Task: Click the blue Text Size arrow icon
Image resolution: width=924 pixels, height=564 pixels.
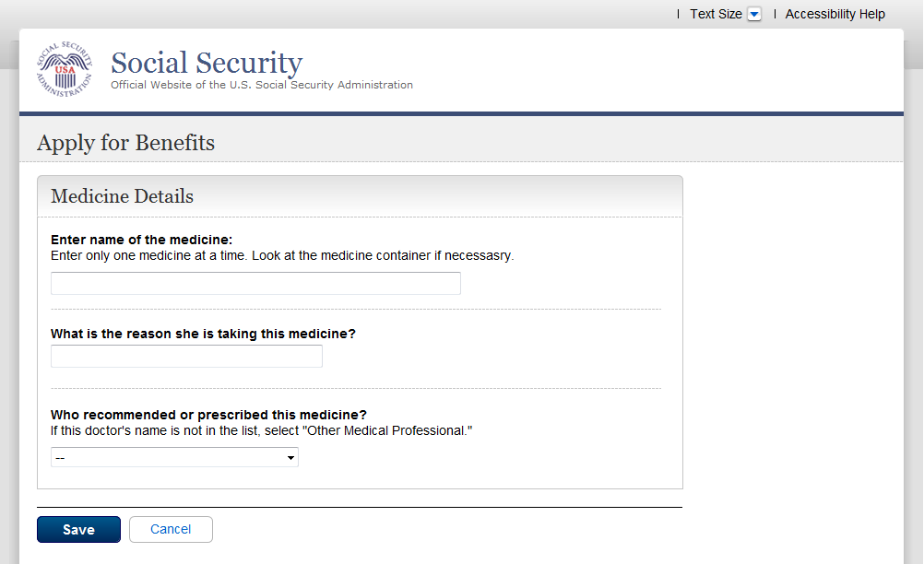Action: (754, 14)
